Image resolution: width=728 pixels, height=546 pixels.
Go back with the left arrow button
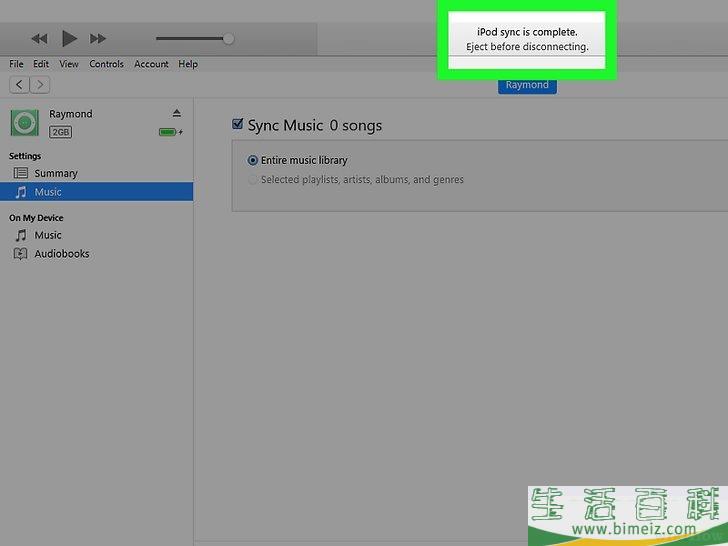pos(19,84)
